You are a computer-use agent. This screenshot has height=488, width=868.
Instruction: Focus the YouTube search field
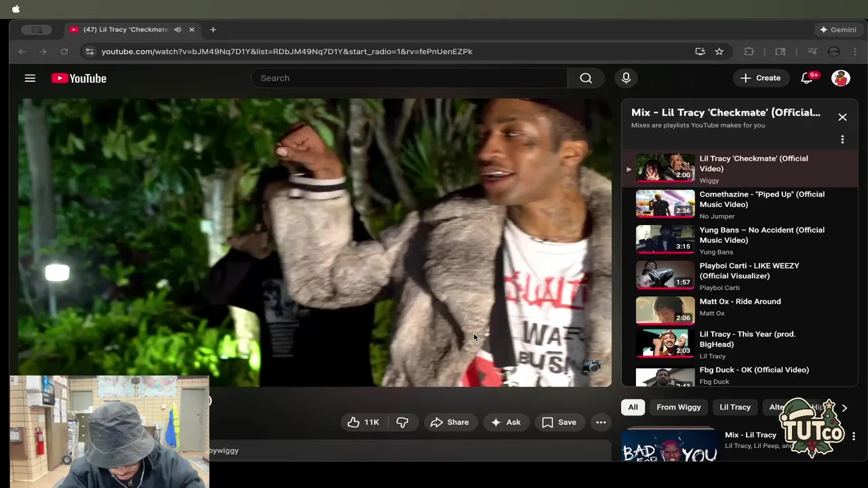(409, 78)
